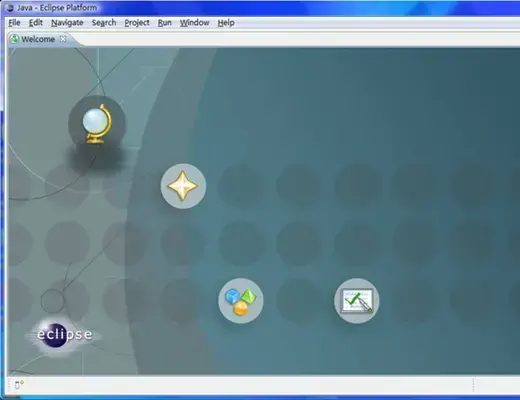Open the Help menu
Screen dimensions: 520x400
(226, 23)
